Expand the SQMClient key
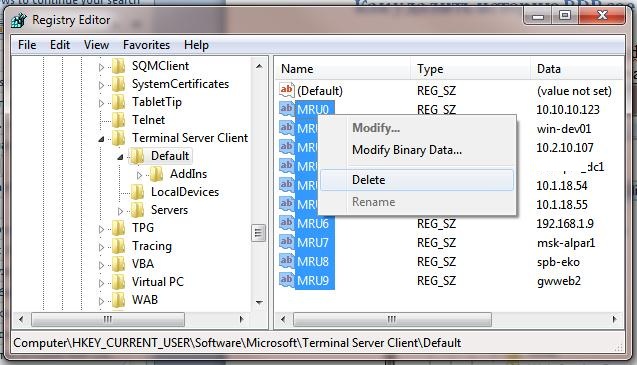The image size is (637, 365). pos(102,67)
